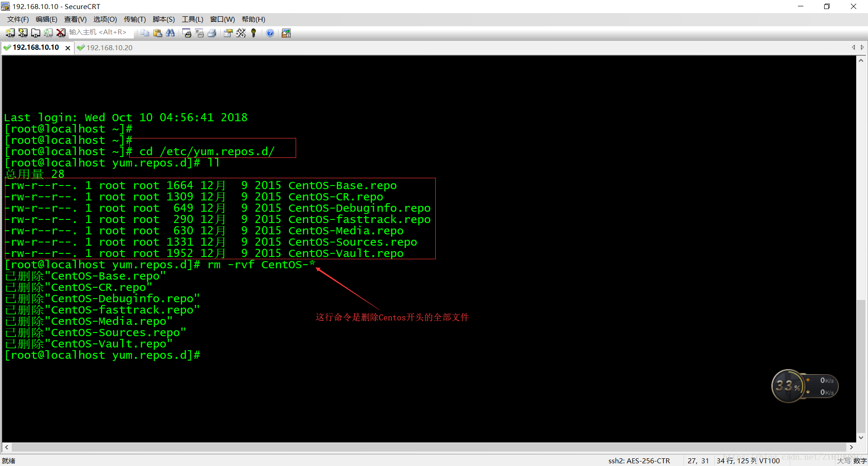
Task: Click CentOS-fasttrack.repo in the listing
Action: pos(359,219)
